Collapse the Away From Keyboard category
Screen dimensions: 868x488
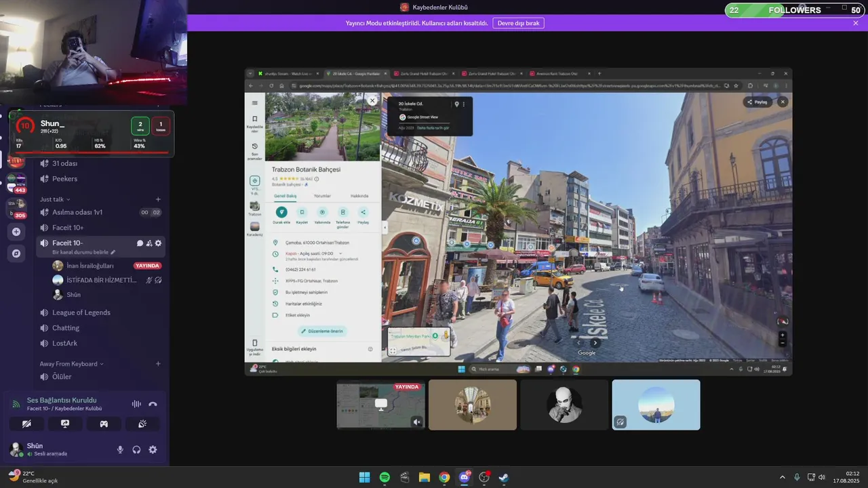point(71,364)
